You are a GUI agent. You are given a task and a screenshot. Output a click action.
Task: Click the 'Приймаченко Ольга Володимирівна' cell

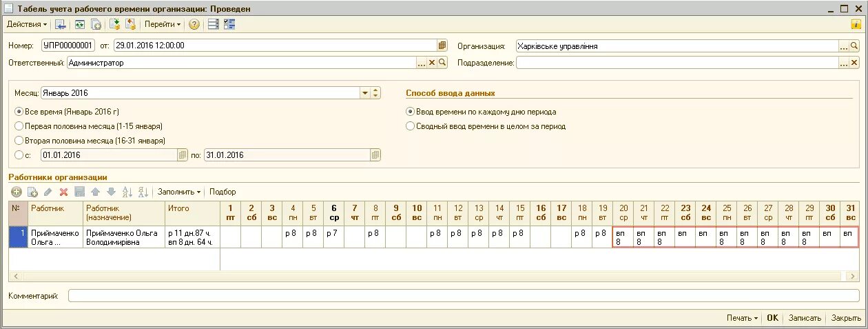[x=124, y=237]
